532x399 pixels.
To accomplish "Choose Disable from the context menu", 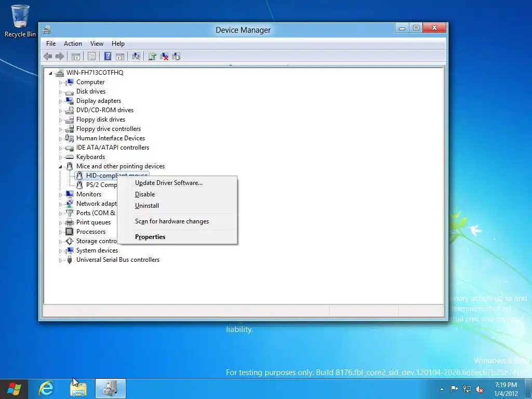I will coord(177,194).
